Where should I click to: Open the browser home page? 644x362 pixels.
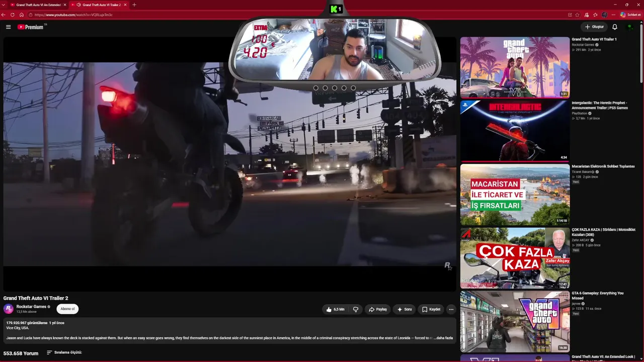click(x=21, y=15)
